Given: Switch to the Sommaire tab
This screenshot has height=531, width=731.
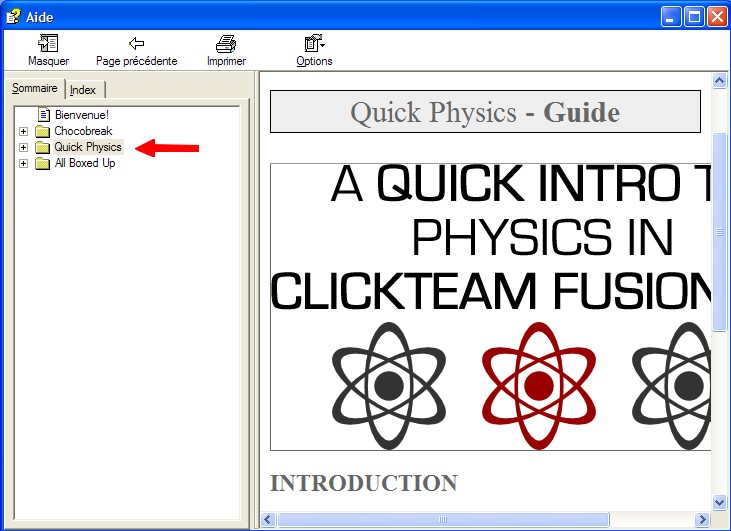Looking at the screenshot, I should pos(34,88).
